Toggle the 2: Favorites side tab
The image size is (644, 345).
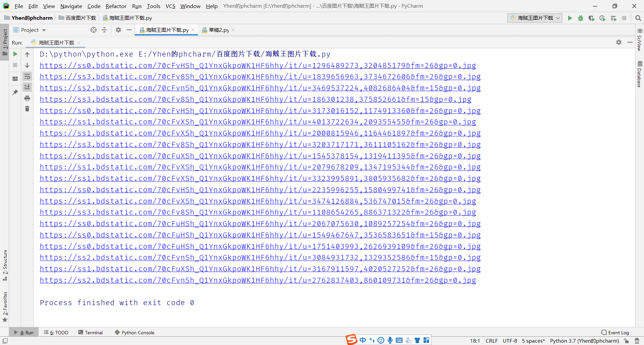click(x=5, y=306)
